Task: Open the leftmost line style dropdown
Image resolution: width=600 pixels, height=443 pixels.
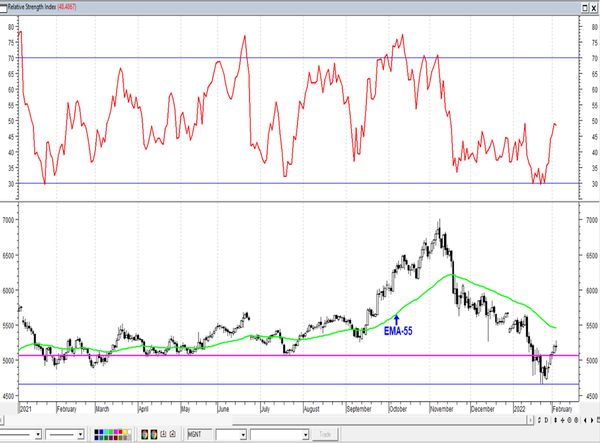Action: [x=40, y=435]
